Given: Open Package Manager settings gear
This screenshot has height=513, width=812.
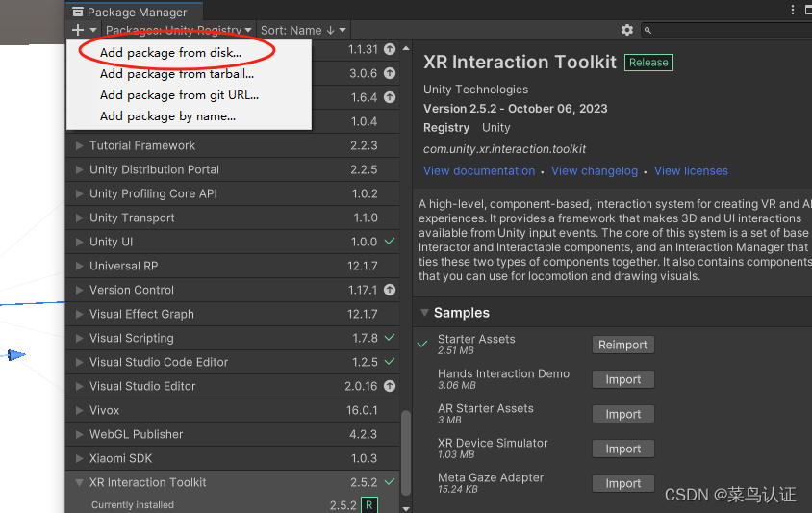Looking at the screenshot, I should [x=627, y=30].
